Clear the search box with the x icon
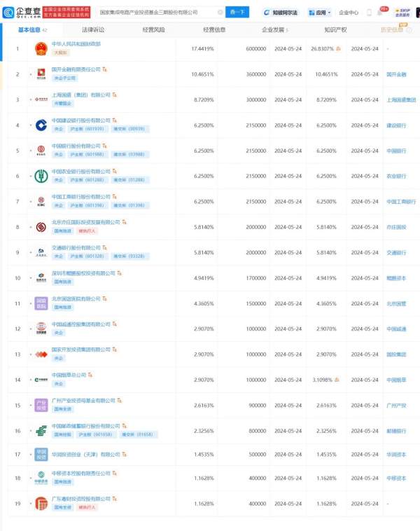This screenshot has height=531, width=420. click(x=220, y=12)
